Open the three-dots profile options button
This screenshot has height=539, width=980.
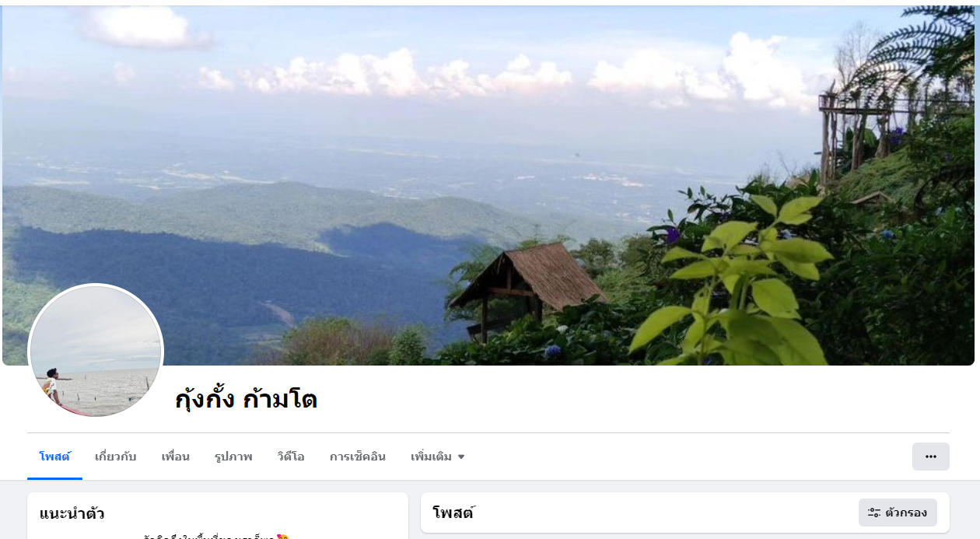(x=930, y=457)
